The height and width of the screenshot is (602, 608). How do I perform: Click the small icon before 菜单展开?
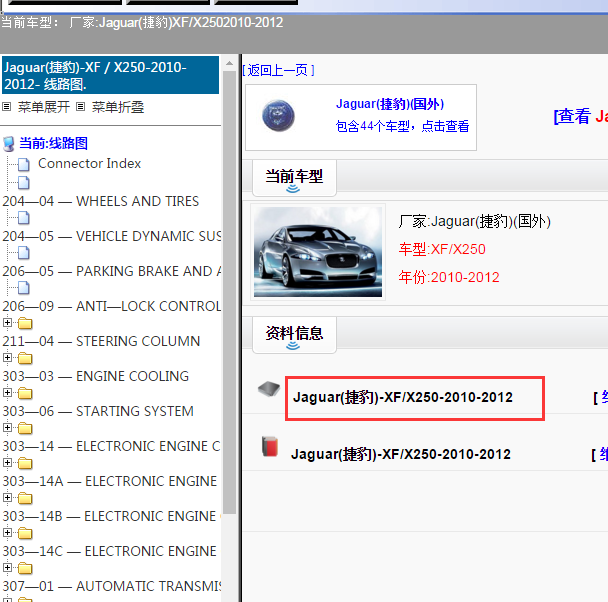coord(7,106)
